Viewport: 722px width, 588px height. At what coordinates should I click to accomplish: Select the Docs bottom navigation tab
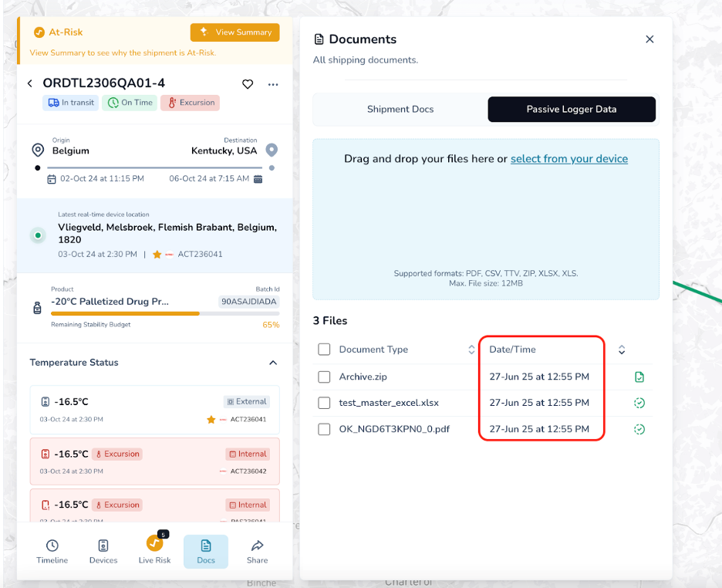point(206,551)
